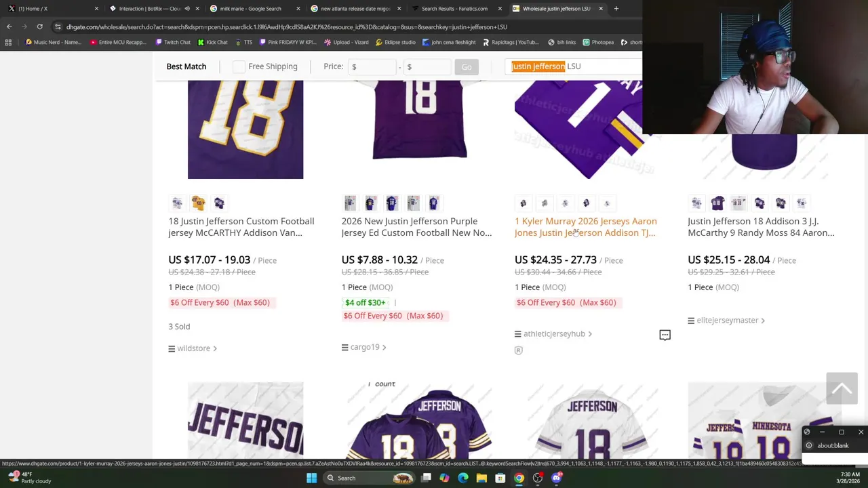Open the browser apps grid icon
The width and height of the screenshot is (868, 488).
coord(8,42)
